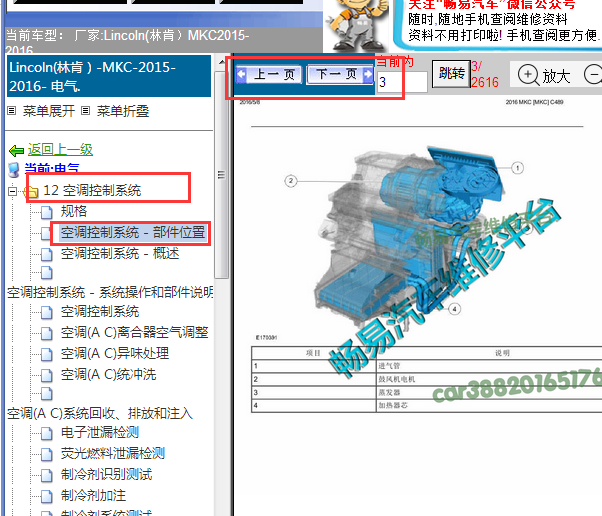Image resolution: width=602 pixels, height=516 pixels.
Task: Click the Lincoln(林肯)-MKC-2015-2016-电气 header
Action: [x=109, y=76]
